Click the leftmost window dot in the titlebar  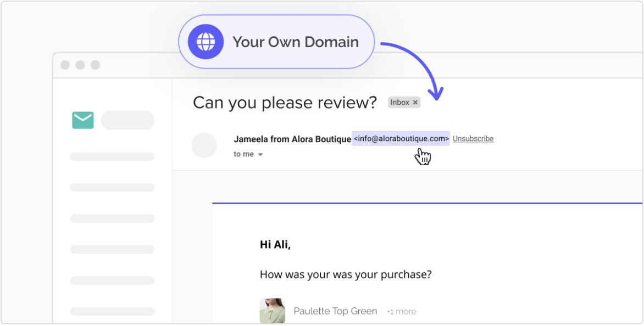[66, 64]
